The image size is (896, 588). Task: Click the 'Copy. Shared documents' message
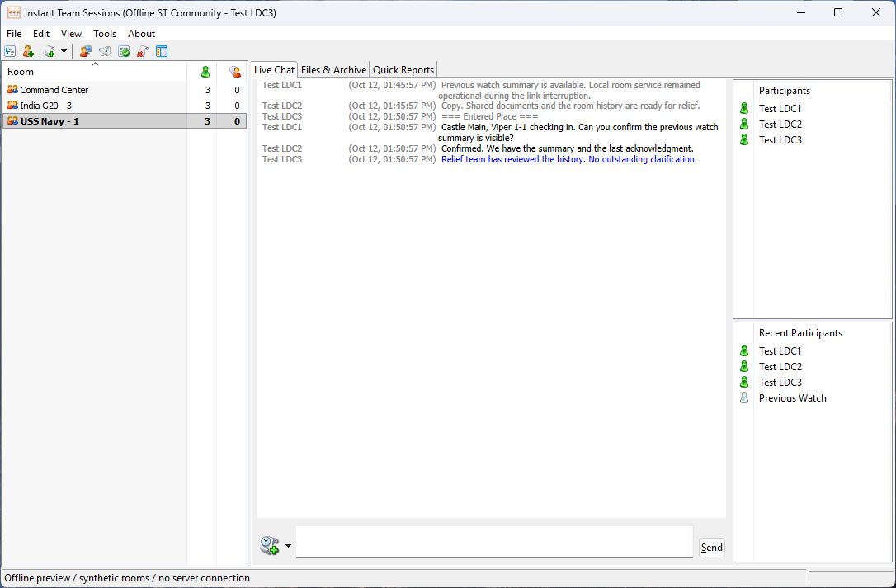(x=570, y=106)
